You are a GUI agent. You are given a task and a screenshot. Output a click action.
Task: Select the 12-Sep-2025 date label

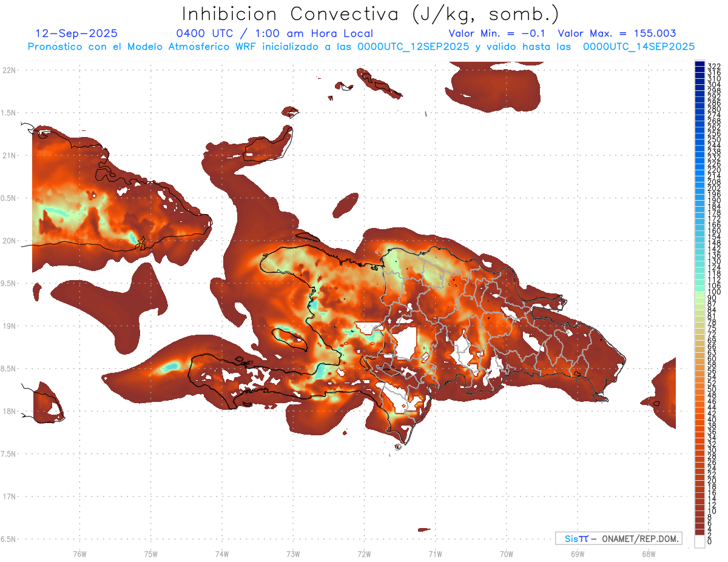pos(76,33)
